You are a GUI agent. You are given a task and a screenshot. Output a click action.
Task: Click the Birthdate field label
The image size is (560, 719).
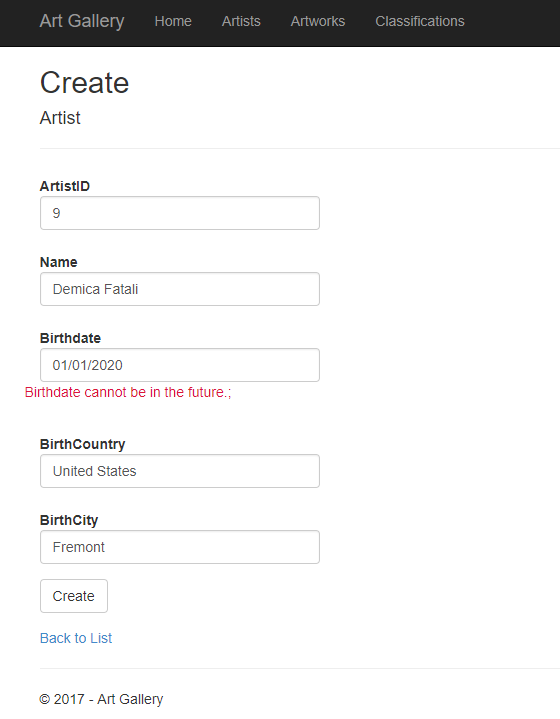pyautogui.click(x=70, y=338)
